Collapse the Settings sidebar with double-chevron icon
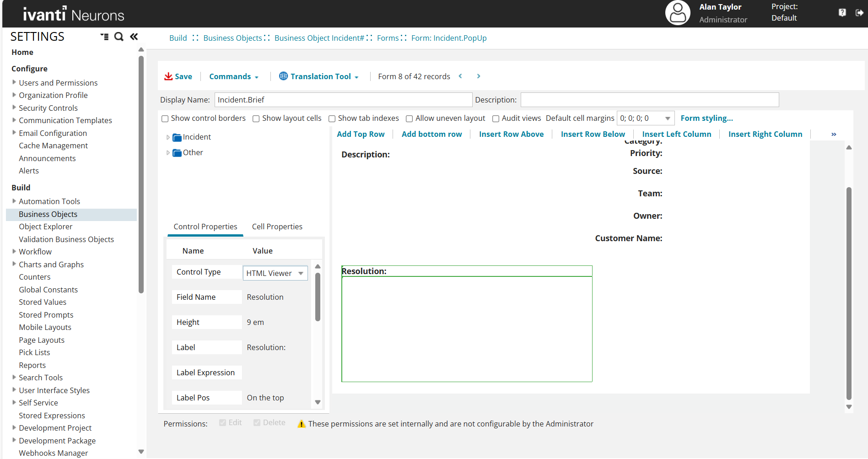Image resolution: width=868 pixels, height=459 pixels. click(134, 37)
